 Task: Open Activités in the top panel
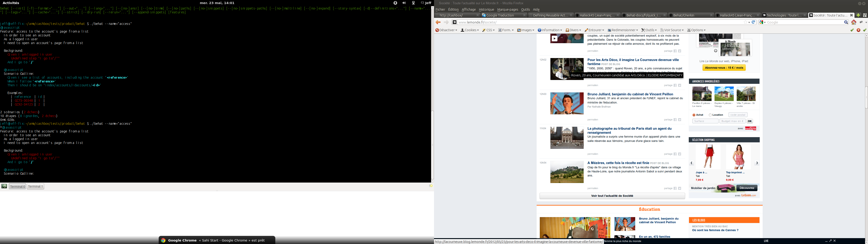click(11, 3)
